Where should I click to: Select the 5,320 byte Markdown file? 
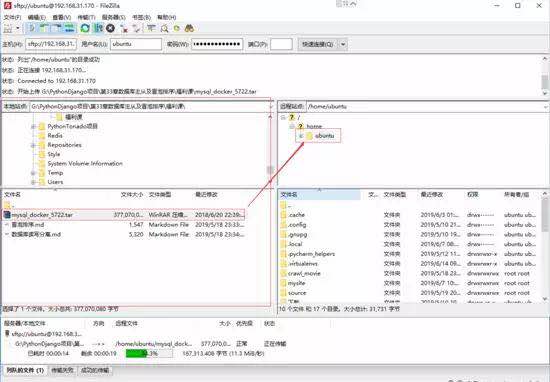tap(123, 234)
